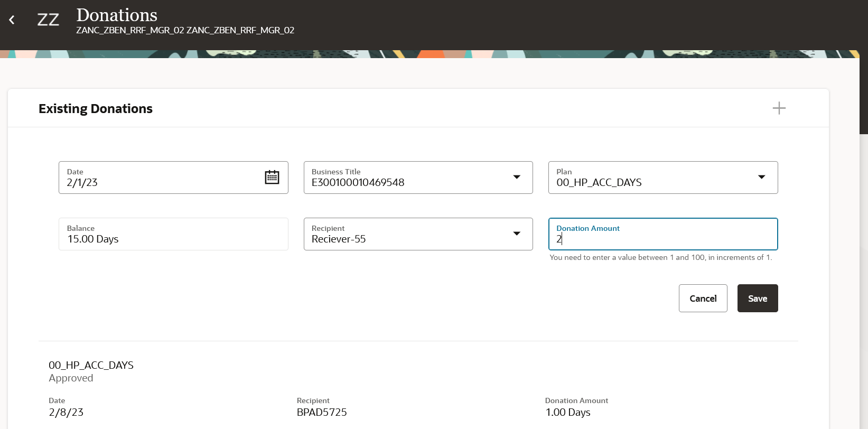Click the ZZ avatar badge
The width and height of the screenshot is (868, 429).
click(48, 20)
